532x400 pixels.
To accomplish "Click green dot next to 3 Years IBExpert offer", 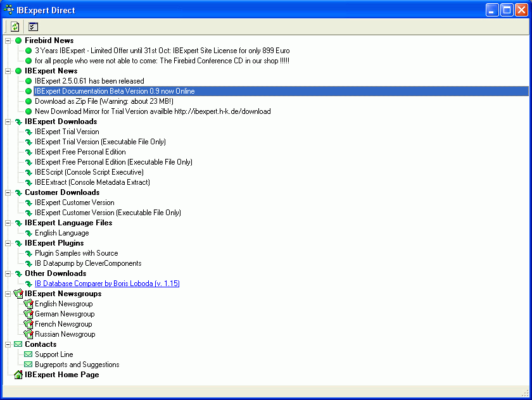I will 28,51.
